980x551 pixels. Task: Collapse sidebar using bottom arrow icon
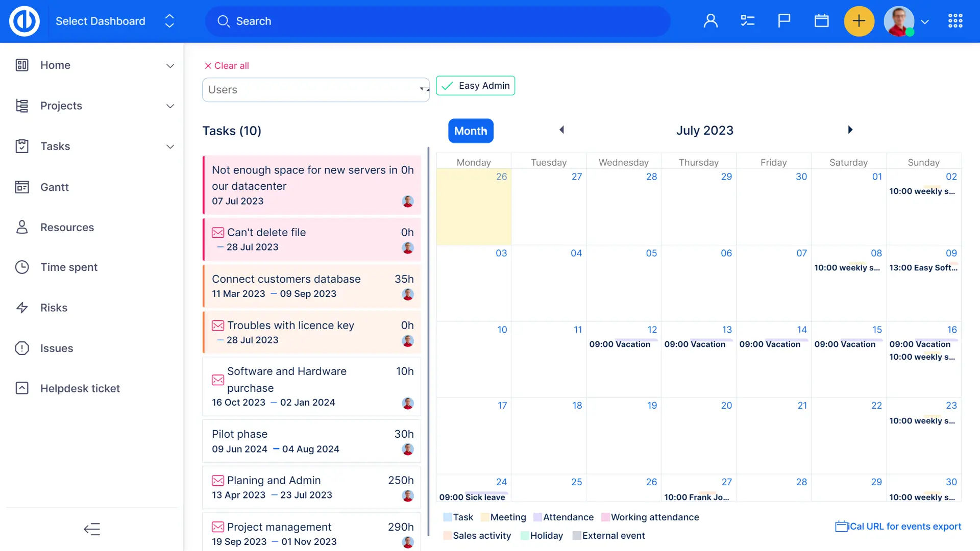pos(92,529)
